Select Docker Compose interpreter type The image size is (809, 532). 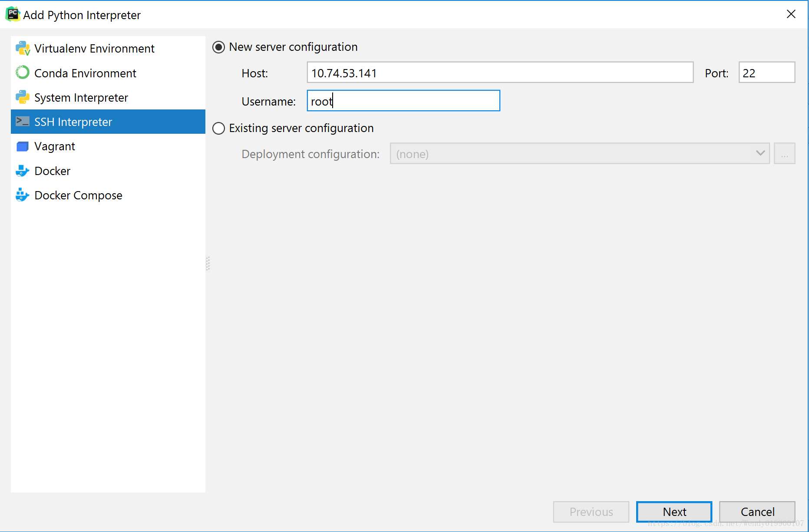pos(108,195)
